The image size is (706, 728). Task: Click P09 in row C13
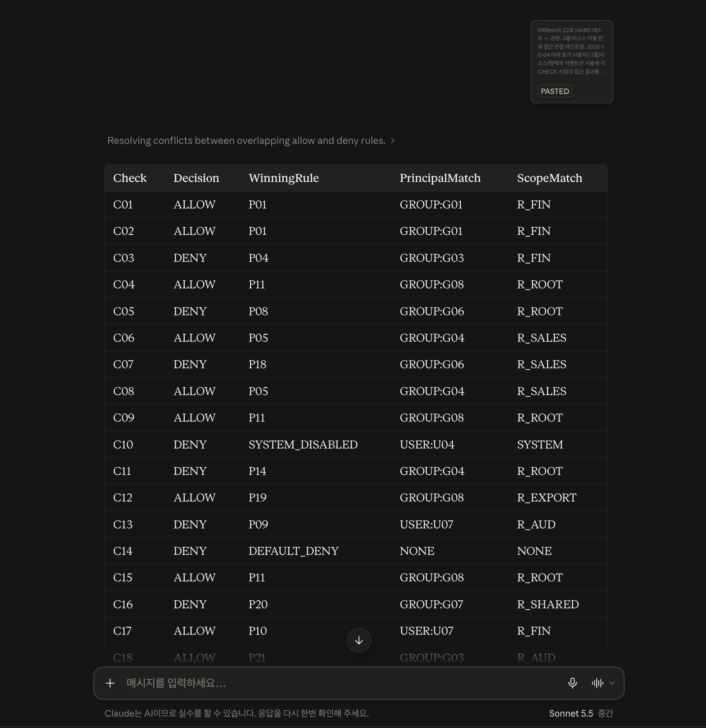click(258, 524)
